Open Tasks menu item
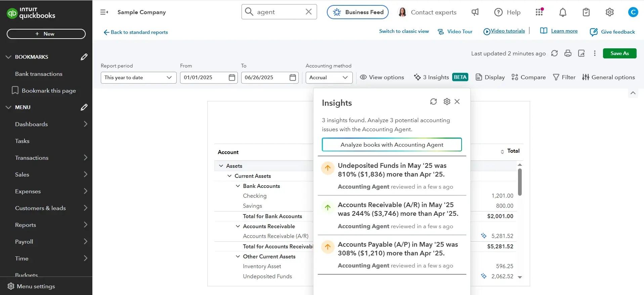 (46, 141)
